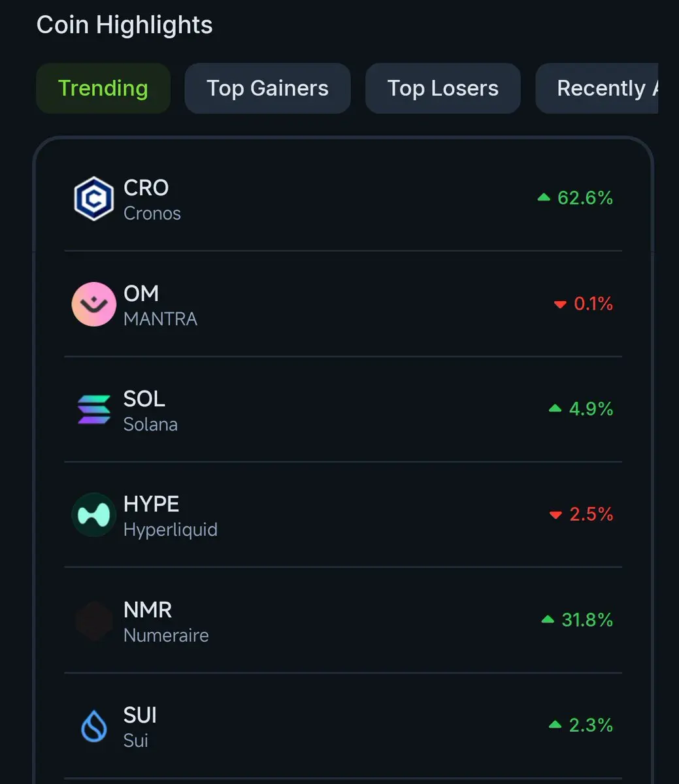Tap the Hyperliquid HYPE logo icon
Viewport: 679px width, 784px height.
point(93,515)
